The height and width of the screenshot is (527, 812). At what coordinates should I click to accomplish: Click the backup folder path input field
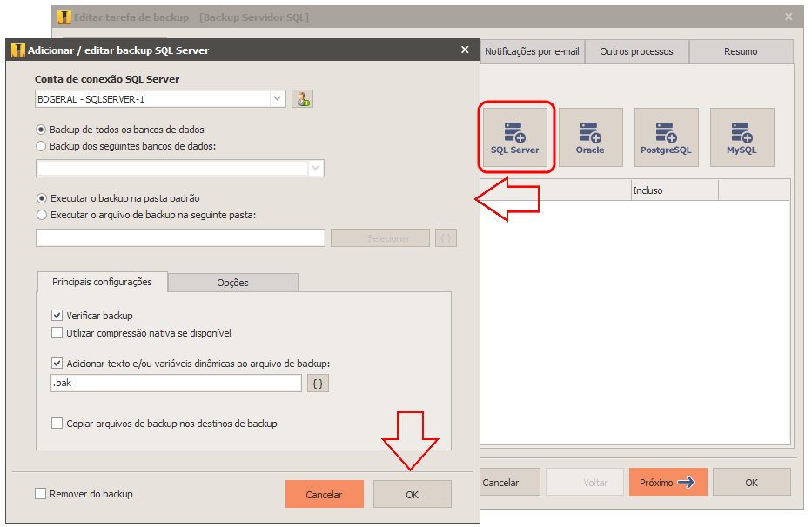point(180,238)
